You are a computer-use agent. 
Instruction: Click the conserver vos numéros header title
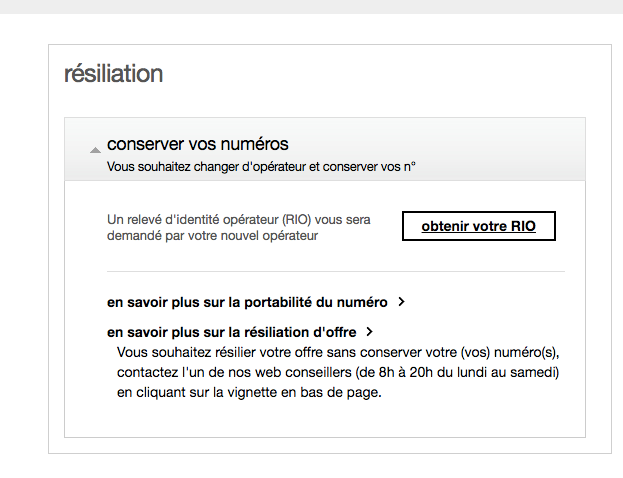tap(198, 145)
